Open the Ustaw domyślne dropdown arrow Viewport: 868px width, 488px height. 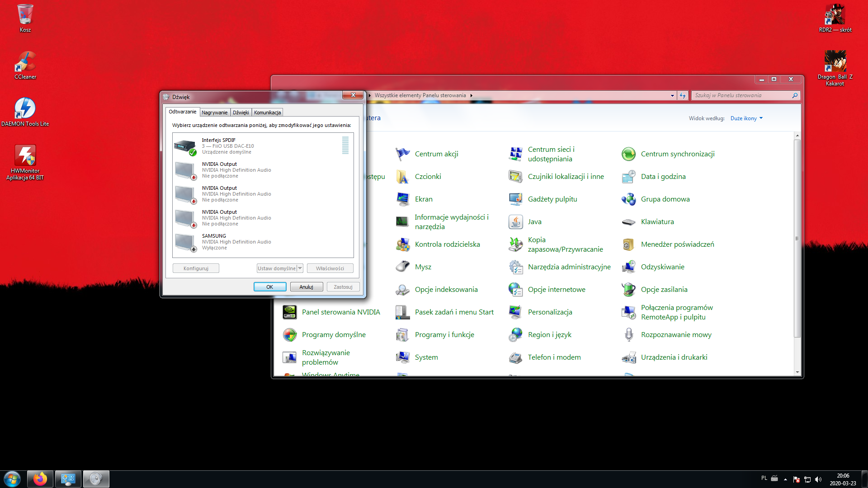(x=300, y=268)
